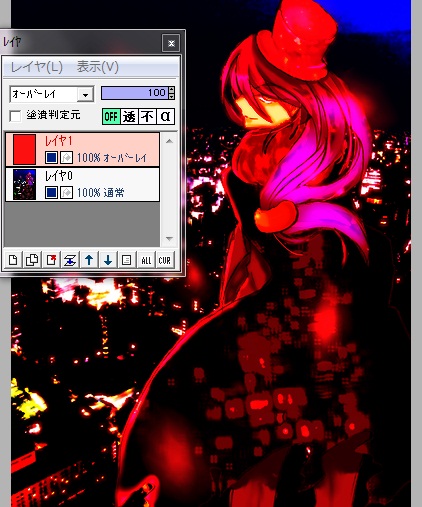Open the layer properties icon

click(x=127, y=260)
